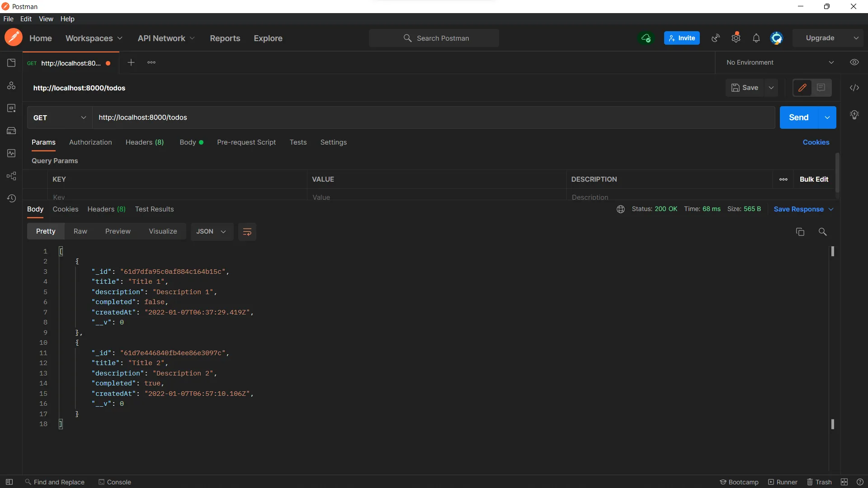Click the Send button
Viewport: 868px width, 488px height.
tap(798, 117)
